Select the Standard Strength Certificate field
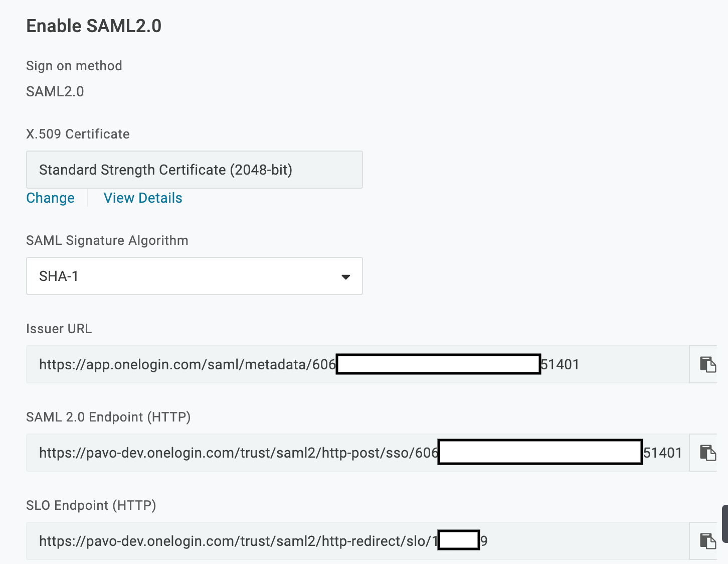The height and width of the screenshot is (564, 728). (194, 170)
